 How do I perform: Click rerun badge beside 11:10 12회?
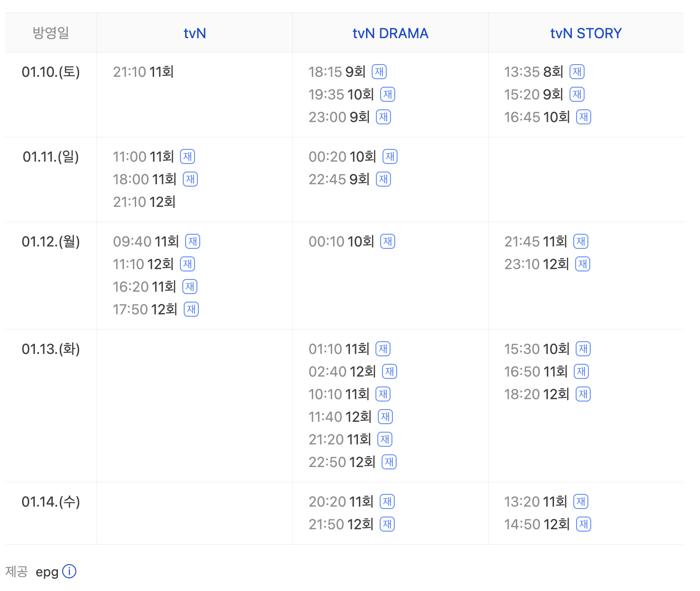187,264
